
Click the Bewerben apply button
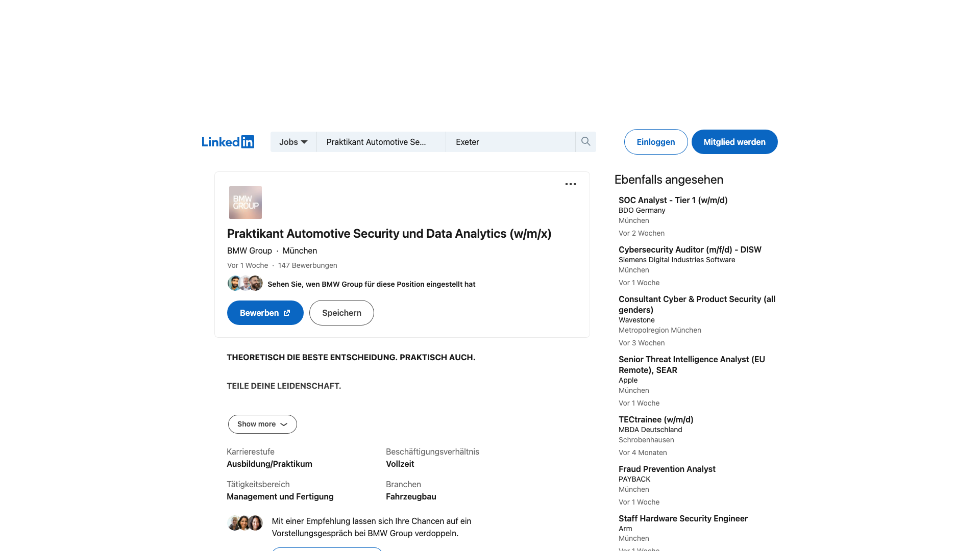(x=265, y=313)
